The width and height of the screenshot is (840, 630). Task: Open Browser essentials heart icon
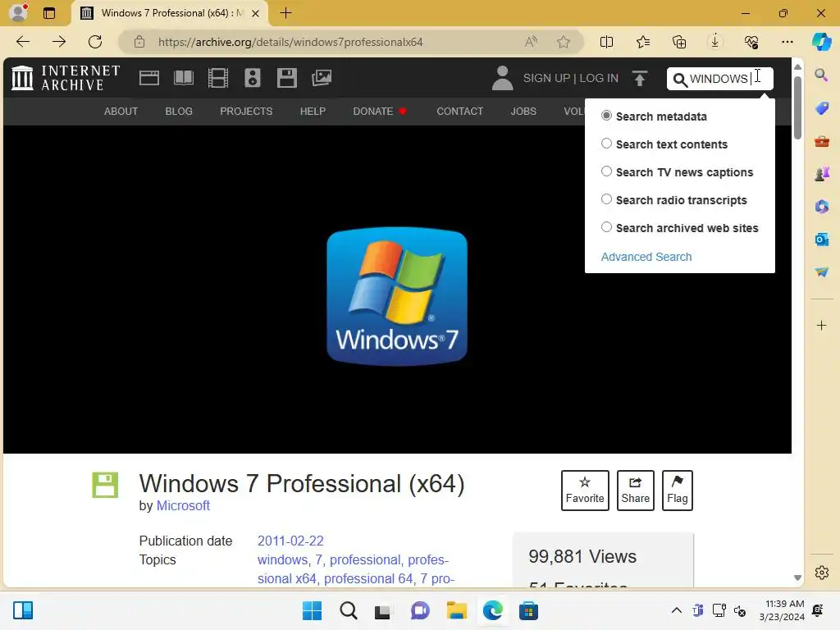[751, 42]
